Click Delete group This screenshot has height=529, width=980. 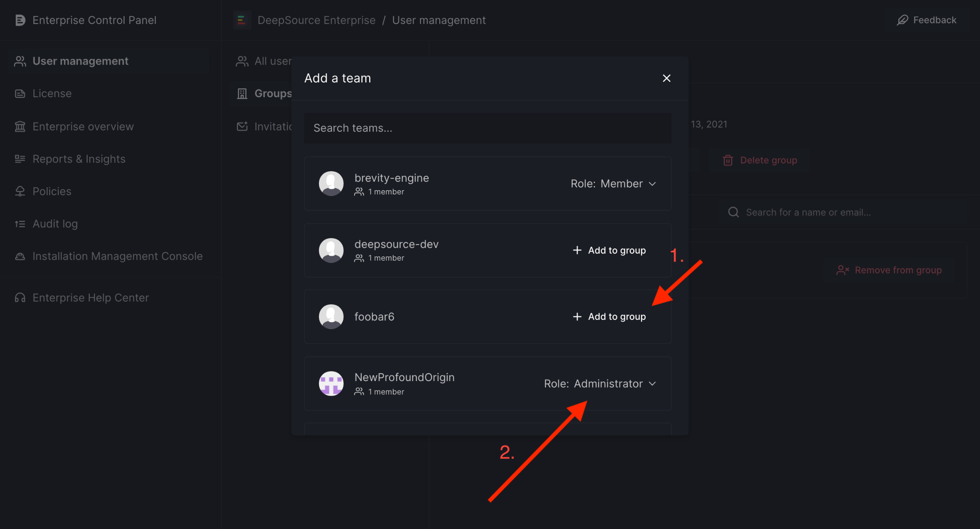760,160
